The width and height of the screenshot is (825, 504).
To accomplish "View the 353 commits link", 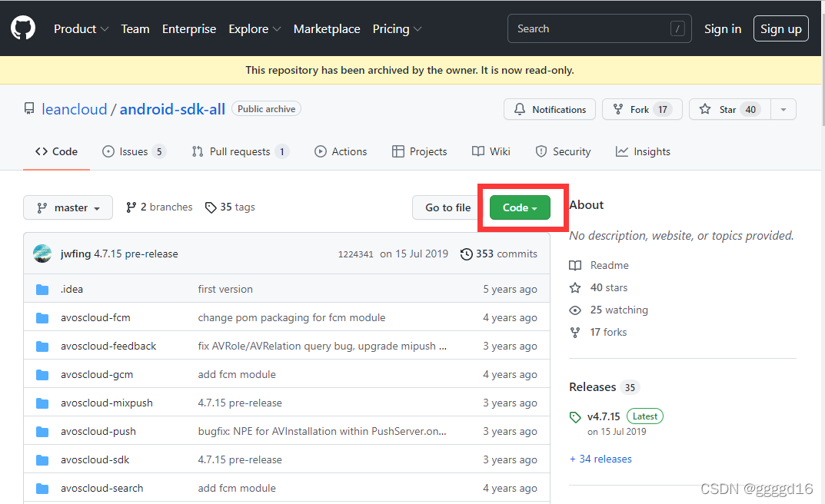I will coord(499,254).
